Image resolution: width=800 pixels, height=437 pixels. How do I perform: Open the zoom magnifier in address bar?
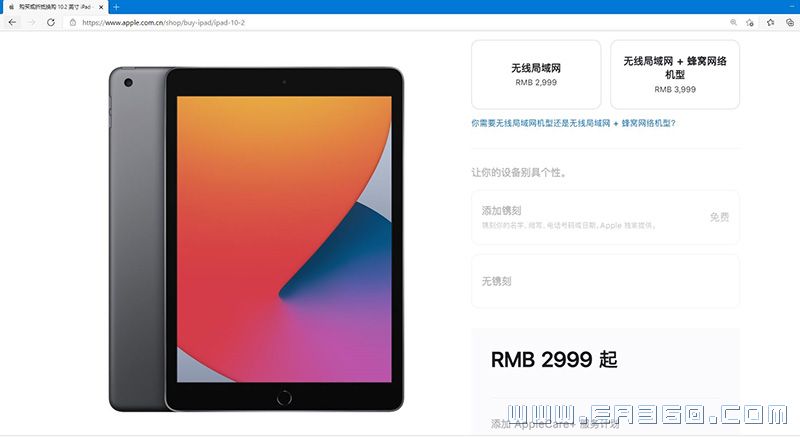tap(733, 22)
